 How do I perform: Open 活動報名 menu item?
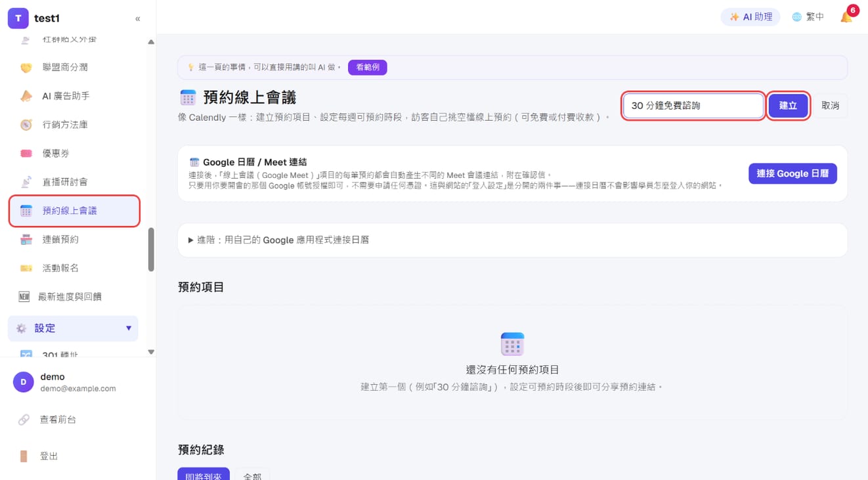click(x=74, y=268)
